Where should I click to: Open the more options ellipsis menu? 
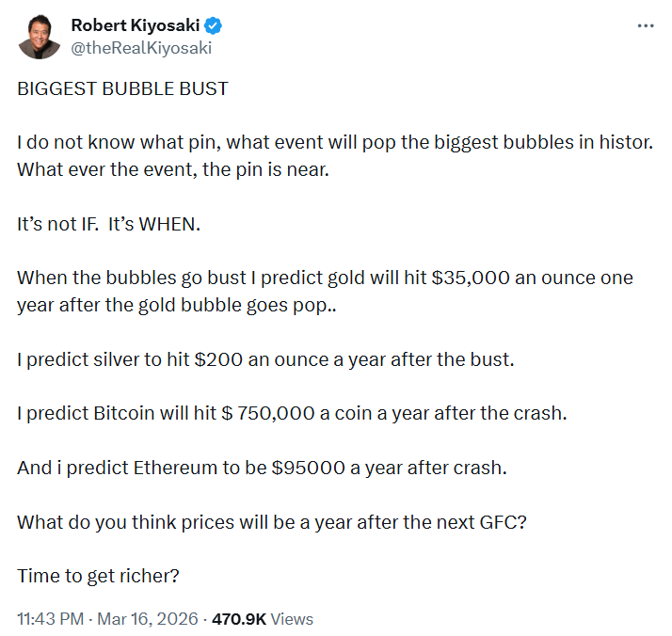(x=646, y=25)
